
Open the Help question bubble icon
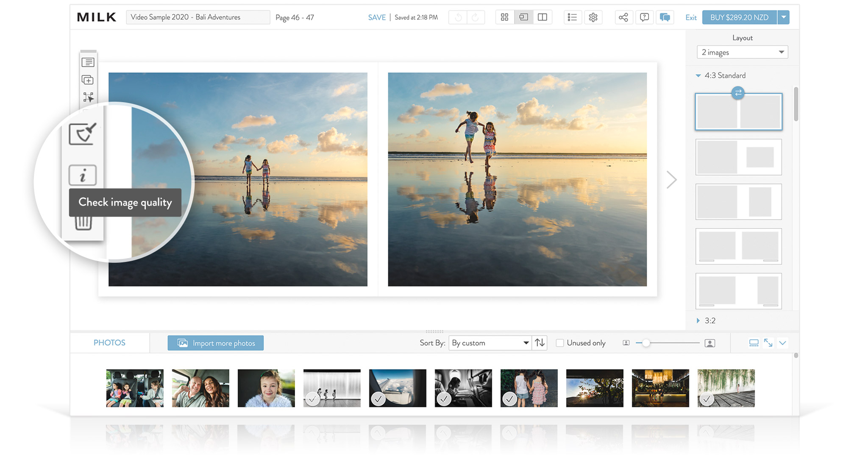pos(644,17)
